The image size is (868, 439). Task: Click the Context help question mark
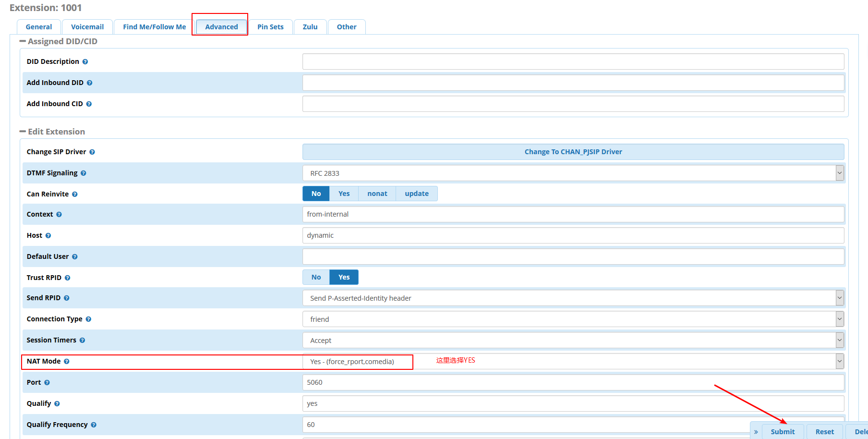click(59, 215)
